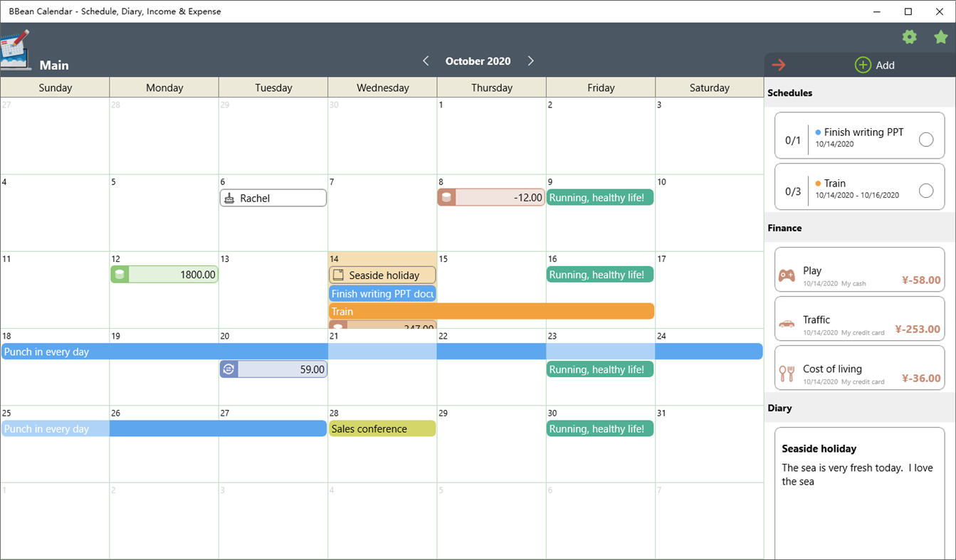Click the green star icon in the top bar
This screenshot has width=956, height=560.
point(940,36)
